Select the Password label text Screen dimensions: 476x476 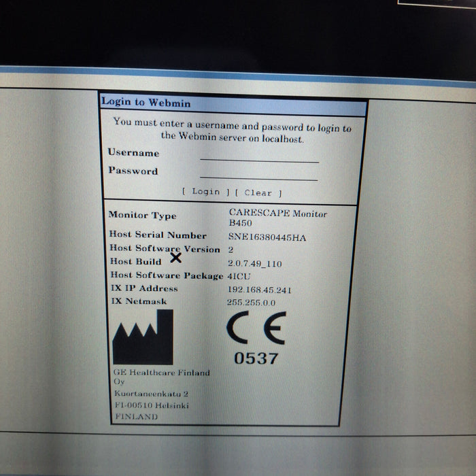[x=133, y=171]
